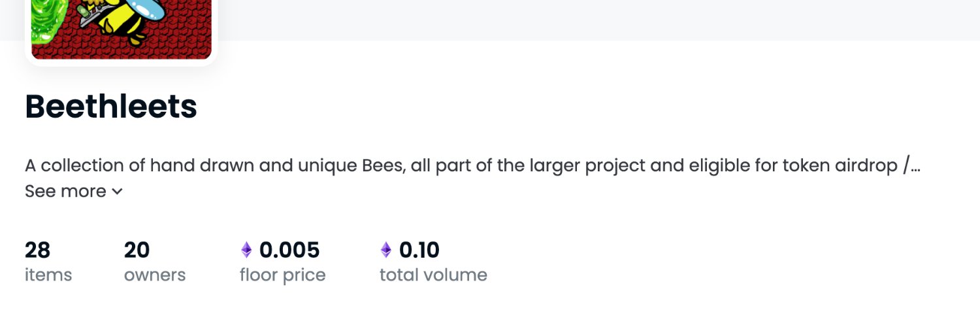Click the total volume label

click(433, 275)
